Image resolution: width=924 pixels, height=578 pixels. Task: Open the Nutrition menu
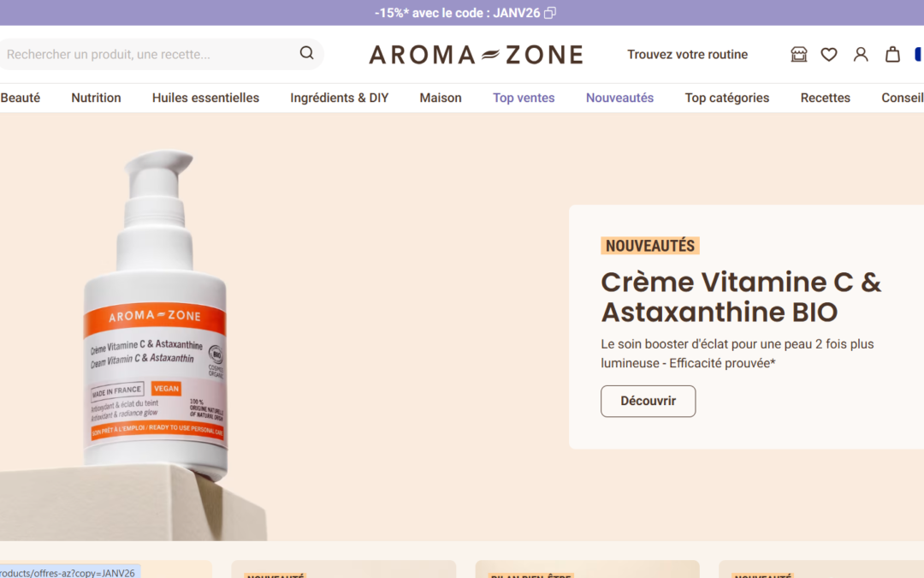click(x=96, y=98)
